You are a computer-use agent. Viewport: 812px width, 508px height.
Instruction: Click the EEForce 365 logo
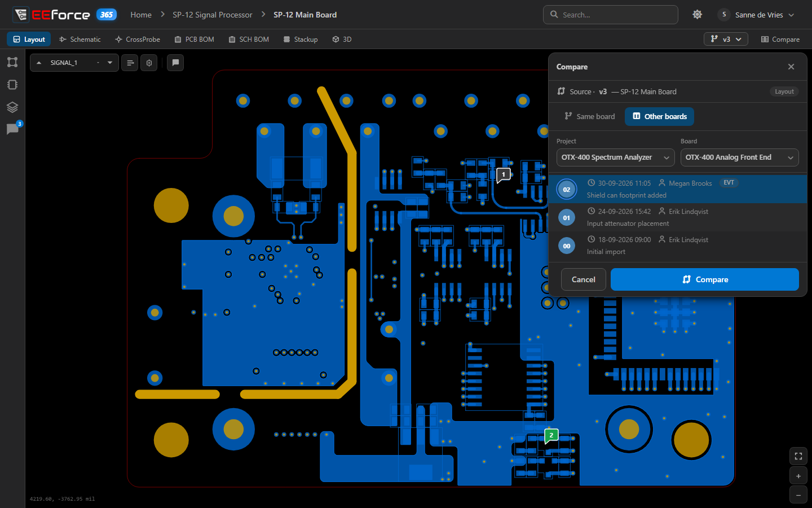[64, 15]
